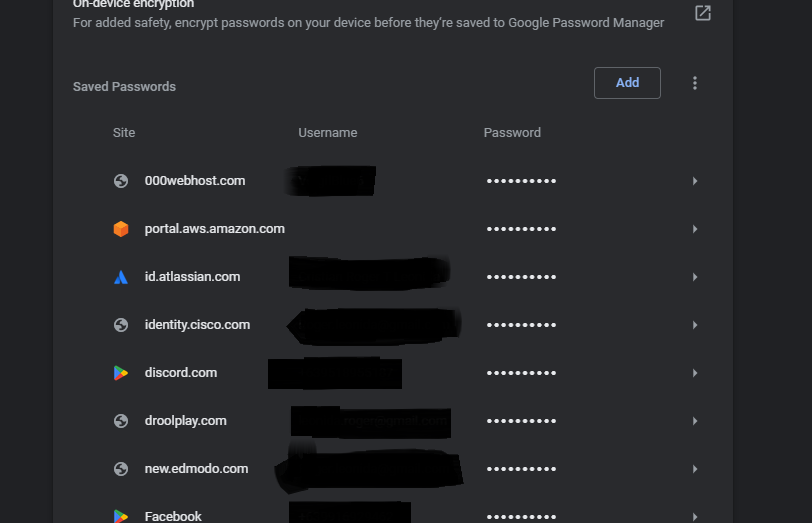Expand details arrow for portal.aws.amazon.com
Screen dimensions: 812x523
point(695,229)
